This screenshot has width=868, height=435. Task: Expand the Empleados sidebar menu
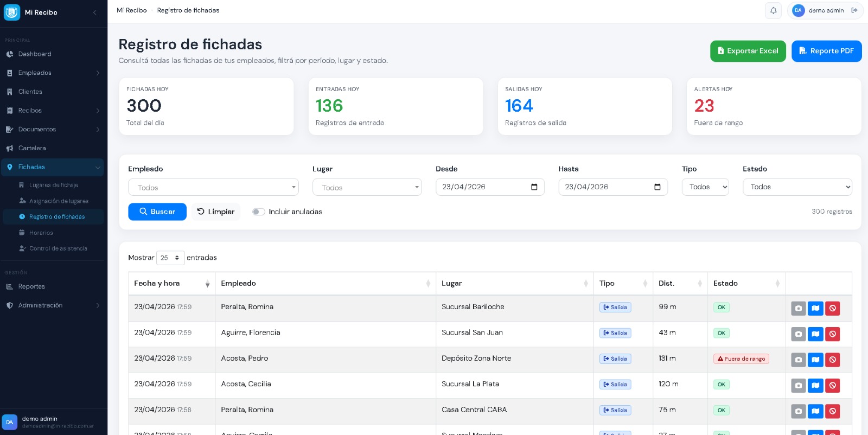53,73
